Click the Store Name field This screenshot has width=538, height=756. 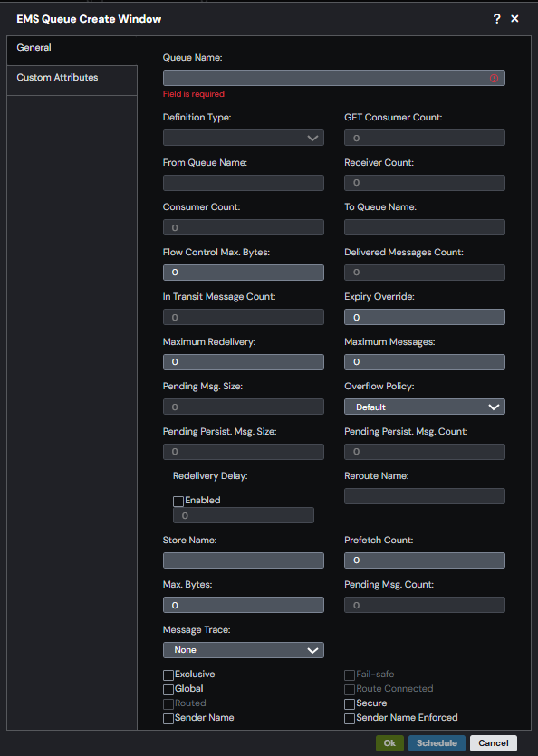click(243, 560)
